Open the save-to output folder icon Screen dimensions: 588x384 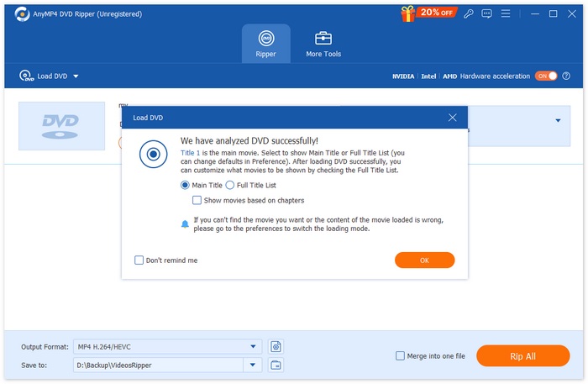276,365
